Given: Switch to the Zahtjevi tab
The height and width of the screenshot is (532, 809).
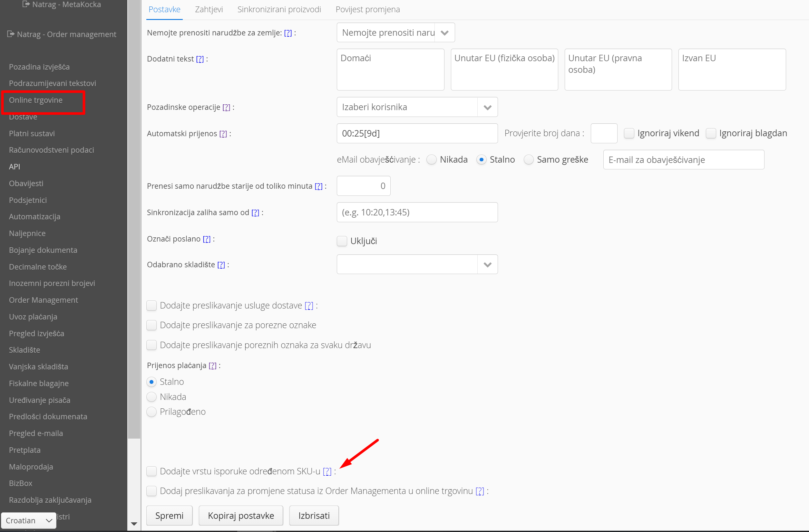Looking at the screenshot, I should tap(209, 10).
